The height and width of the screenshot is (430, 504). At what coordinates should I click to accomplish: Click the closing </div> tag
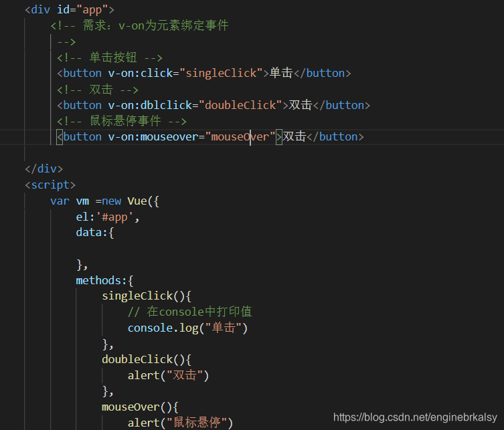pyautogui.click(x=44, y=169)
